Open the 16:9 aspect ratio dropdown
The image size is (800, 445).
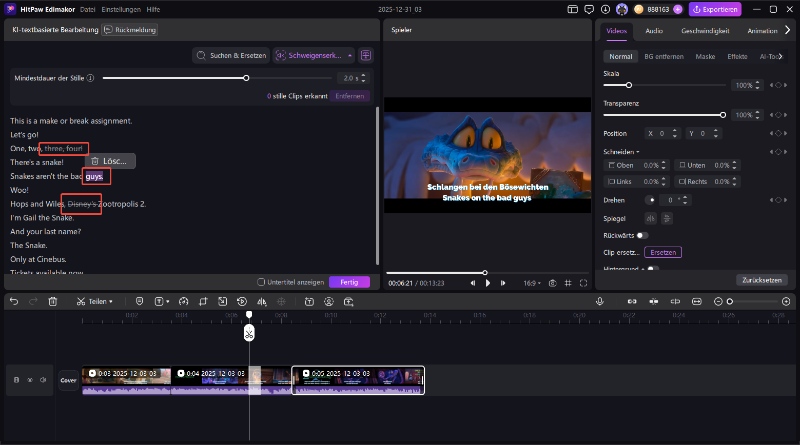pos(530,283)
